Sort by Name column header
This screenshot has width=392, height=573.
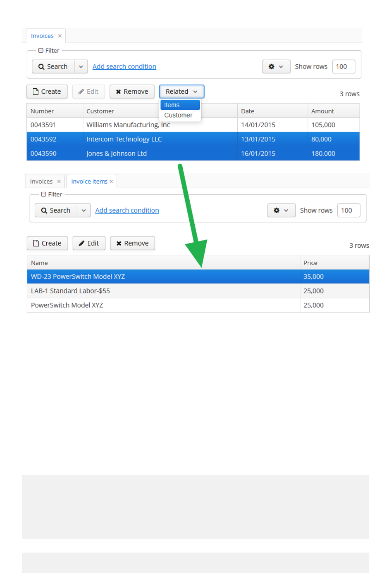pos(163,262)
